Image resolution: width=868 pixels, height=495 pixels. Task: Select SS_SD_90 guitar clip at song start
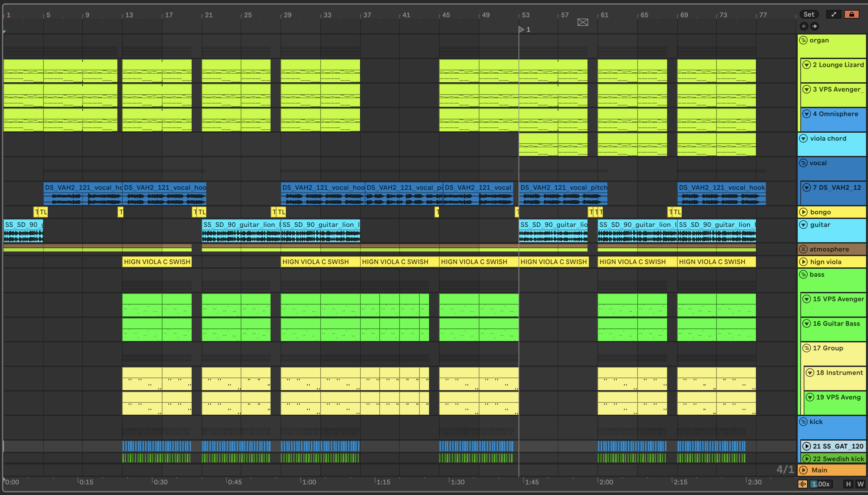24,231
